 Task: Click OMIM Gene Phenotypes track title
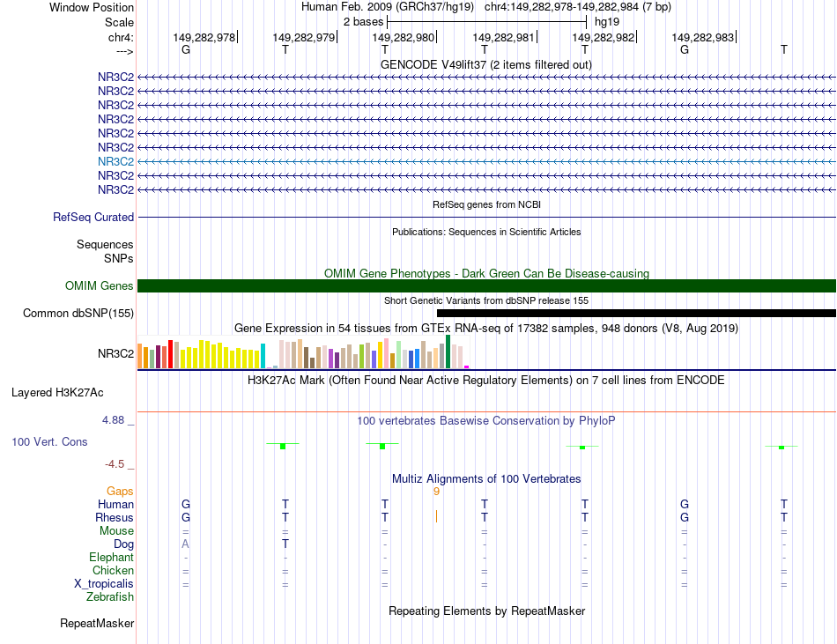pyautogui.click(x=486, y=274)
